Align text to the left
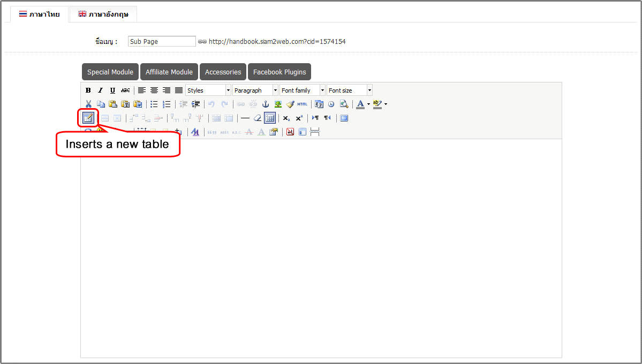This screenshot has height=364, width=642. (x=142, y=90)
